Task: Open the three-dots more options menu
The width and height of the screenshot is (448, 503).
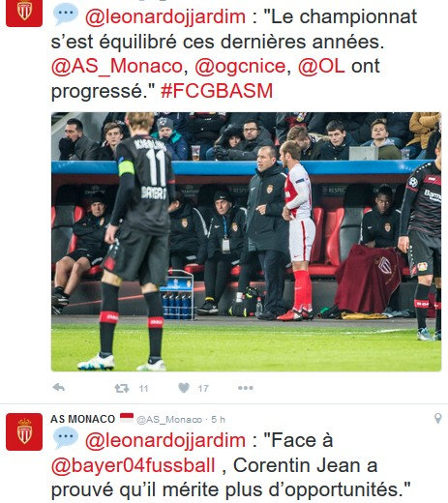Action: 246,388
